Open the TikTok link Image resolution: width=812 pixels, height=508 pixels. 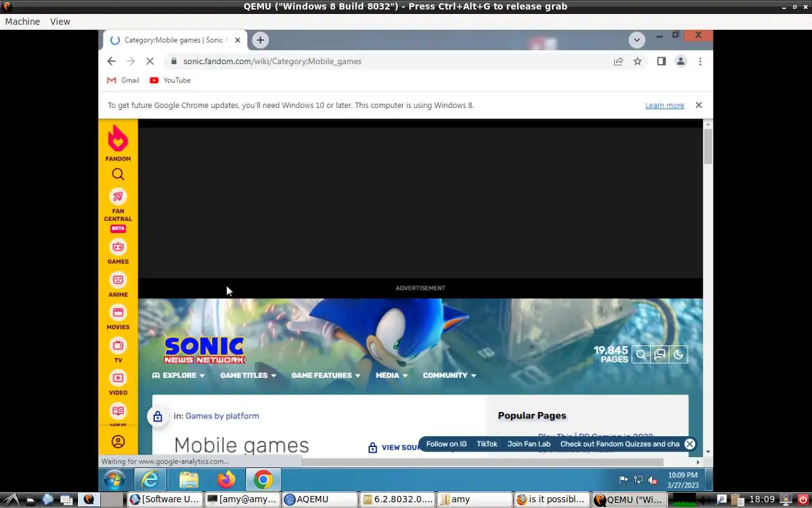(487, 444)
